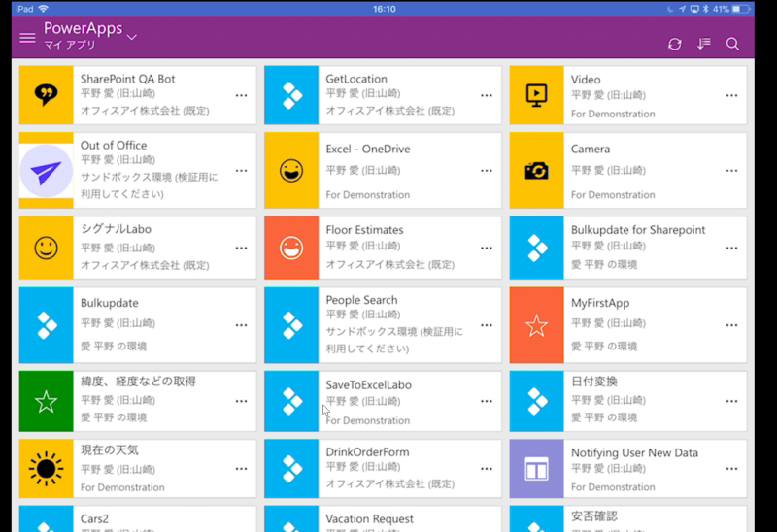This screenshot has height=532, width=777.
Task: Open more options for Notifying User New Data
Action: [732, 469]
